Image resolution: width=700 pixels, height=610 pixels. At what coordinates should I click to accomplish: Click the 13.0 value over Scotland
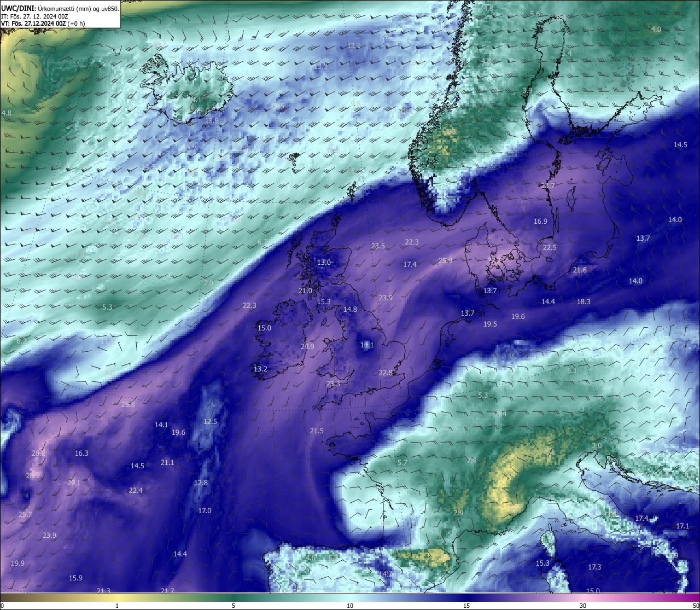point(324,262)
